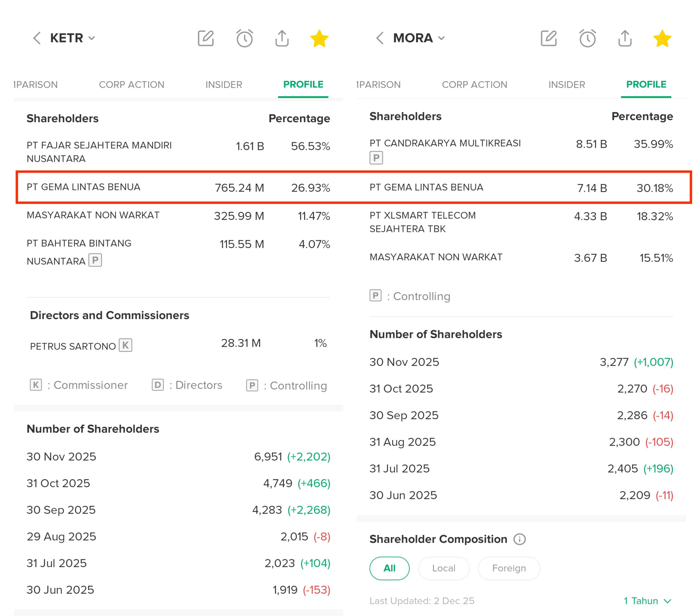Switch to KETR Corp Action tab
This screenshot has width=700, height=616.
click(x=132, y=85)
